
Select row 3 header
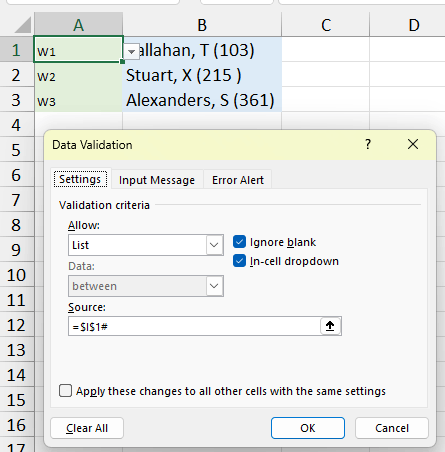click(17, 99)
